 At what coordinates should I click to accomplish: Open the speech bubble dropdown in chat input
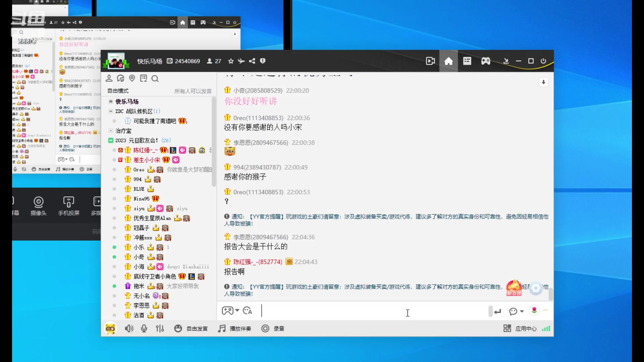516,311
